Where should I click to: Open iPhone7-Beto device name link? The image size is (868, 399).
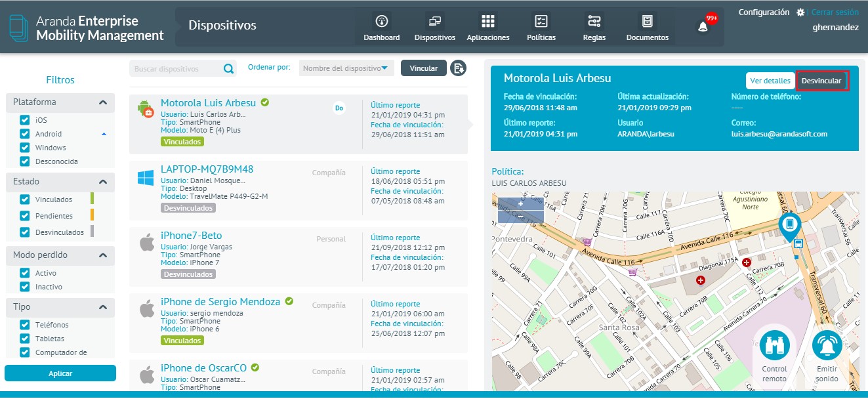[191, 236]
